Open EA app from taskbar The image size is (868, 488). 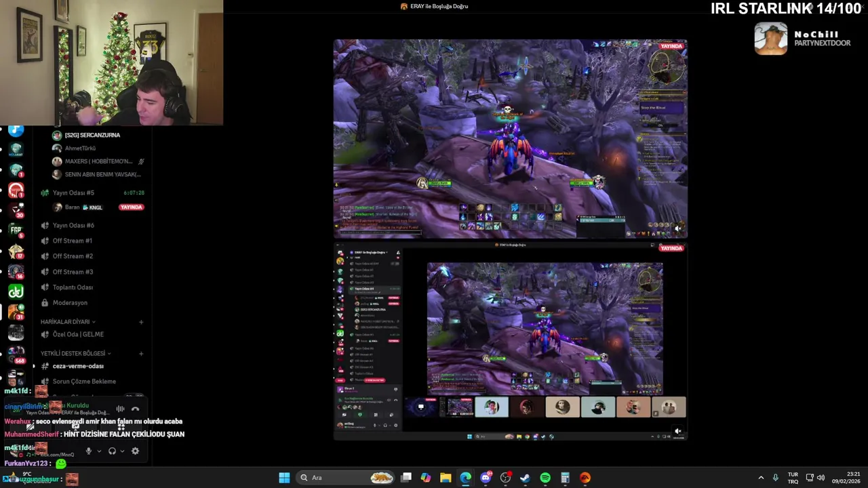tap(585, 478)
